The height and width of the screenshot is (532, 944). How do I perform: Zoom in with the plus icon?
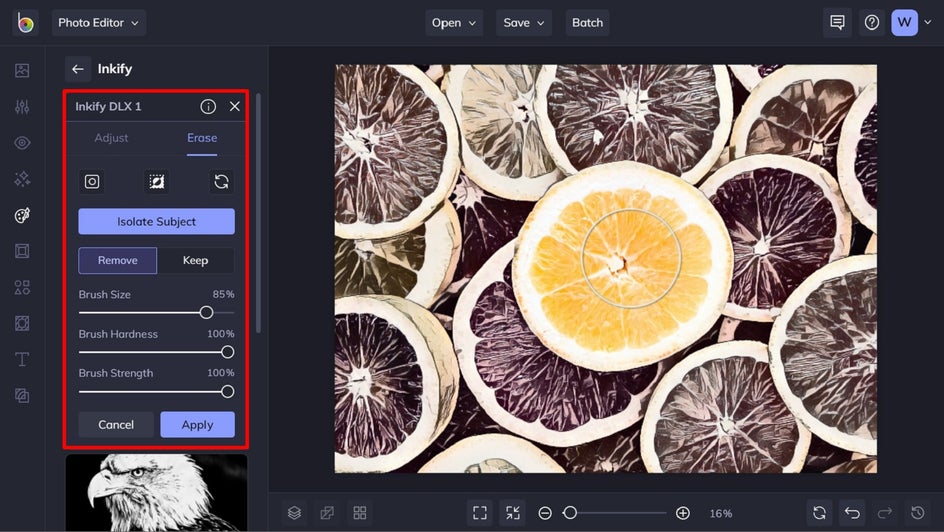coord(683,513)
